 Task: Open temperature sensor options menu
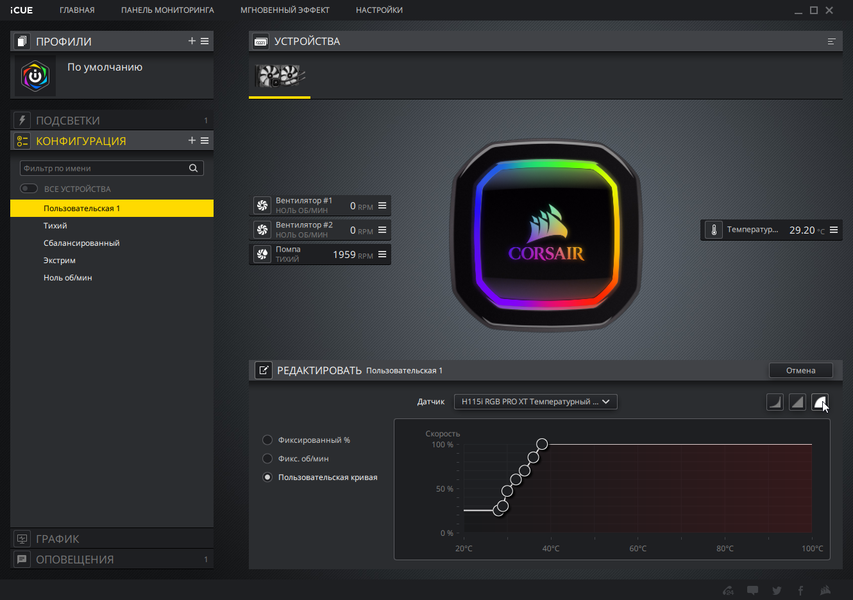pyautogui.click(x=833, y=230)
